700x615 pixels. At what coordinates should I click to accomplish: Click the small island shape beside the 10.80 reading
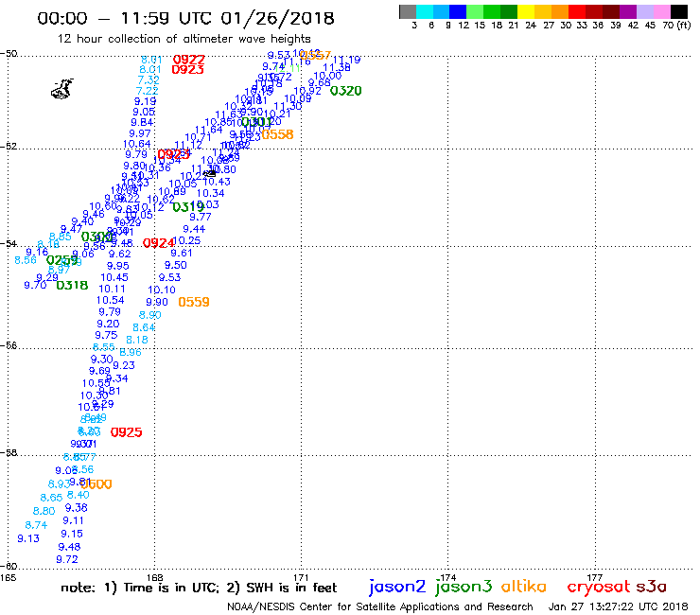[x=209, y=173]
